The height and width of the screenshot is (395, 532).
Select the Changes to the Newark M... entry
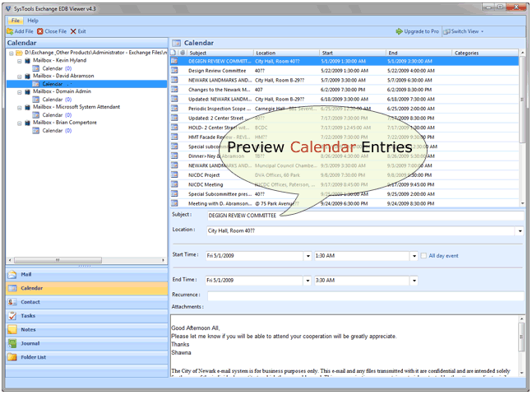tap(345, 90)
